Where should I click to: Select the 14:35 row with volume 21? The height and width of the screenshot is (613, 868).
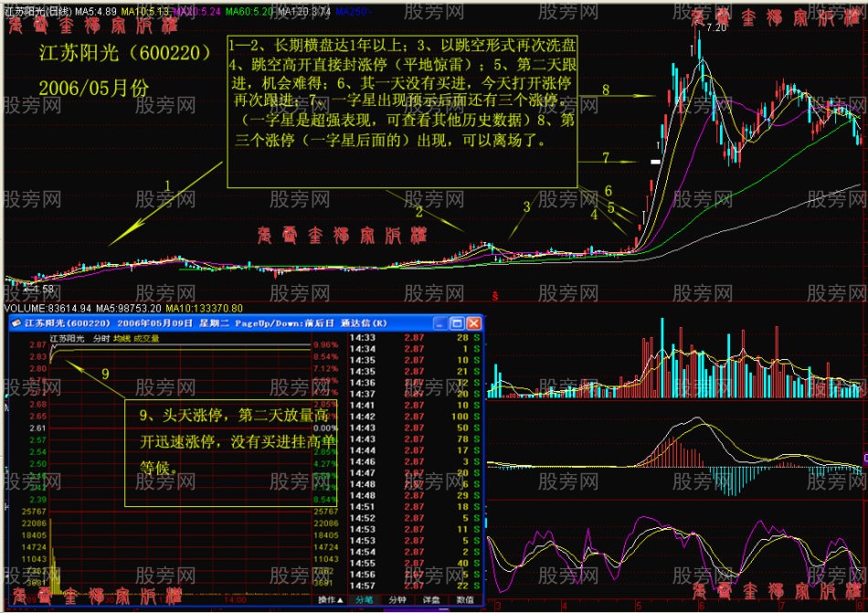(415, 372)
